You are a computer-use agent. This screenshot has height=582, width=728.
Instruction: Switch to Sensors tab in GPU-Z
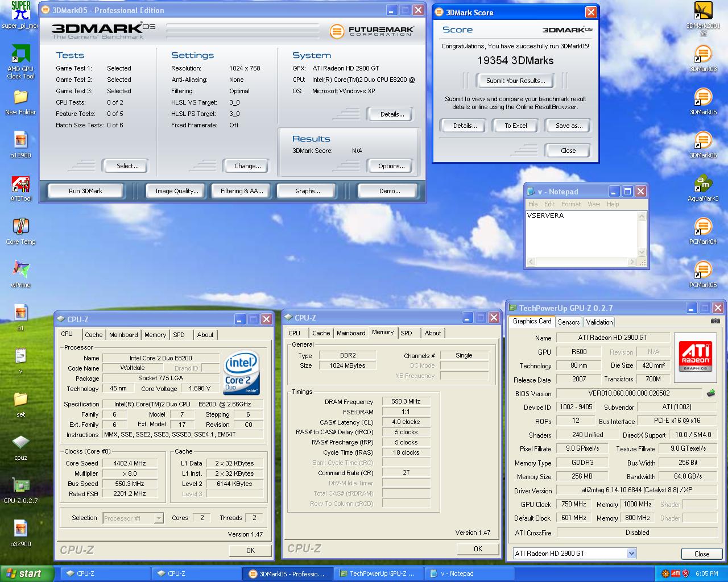569,322
